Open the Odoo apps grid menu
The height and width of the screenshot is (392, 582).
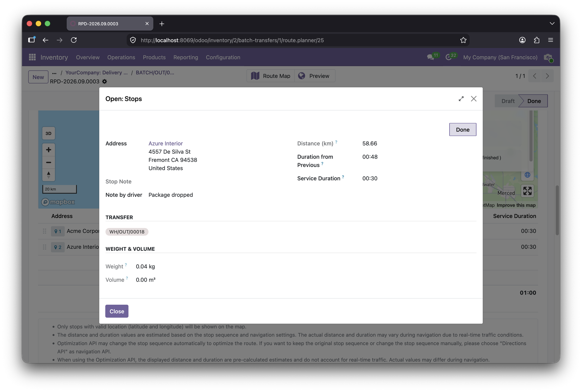click(32, 57)
